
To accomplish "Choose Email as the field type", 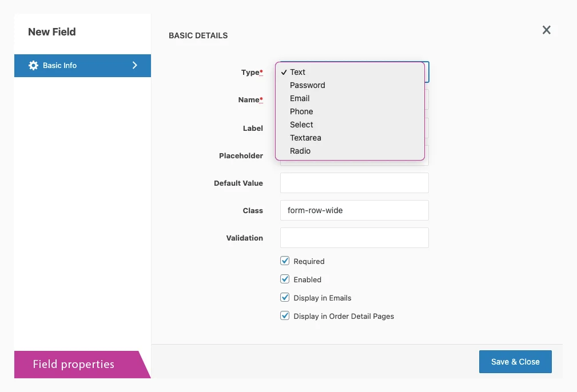I will [300, 98].
